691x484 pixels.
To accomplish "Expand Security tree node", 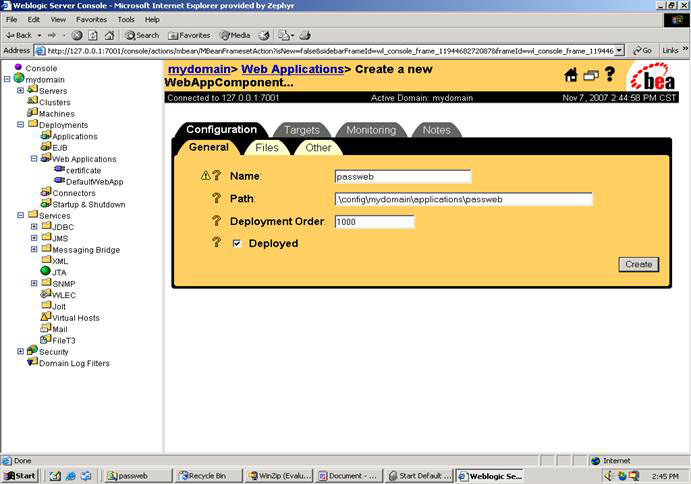I will click(x=20, y=351).
